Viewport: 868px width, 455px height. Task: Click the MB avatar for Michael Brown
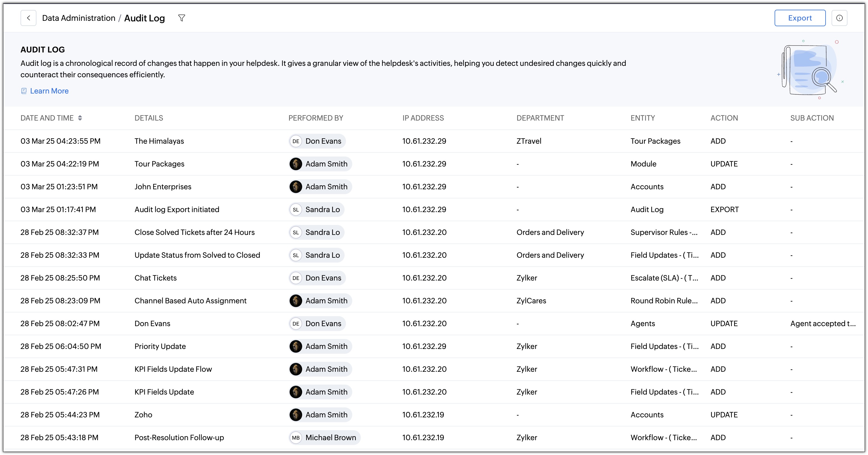296,437
